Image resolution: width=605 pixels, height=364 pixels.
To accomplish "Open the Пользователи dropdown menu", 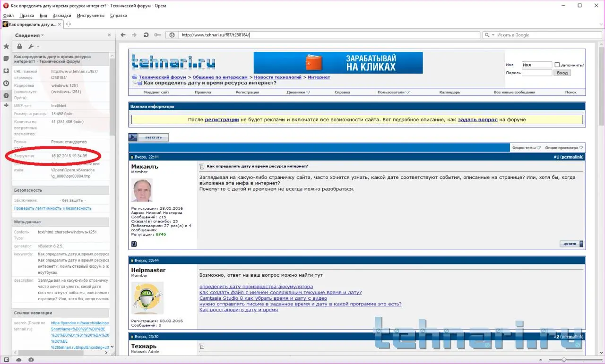I will [x=393, y=93].
